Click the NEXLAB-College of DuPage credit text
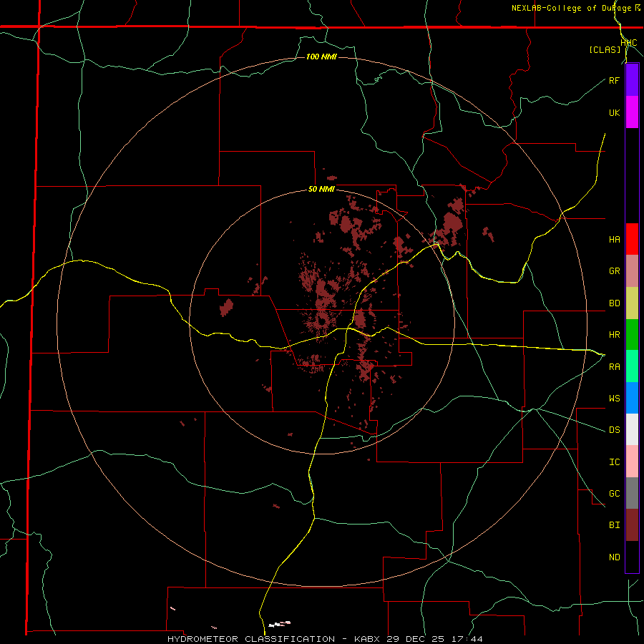Image resolution: width=644 pixels, height=644 pixels. pos(572,8)
